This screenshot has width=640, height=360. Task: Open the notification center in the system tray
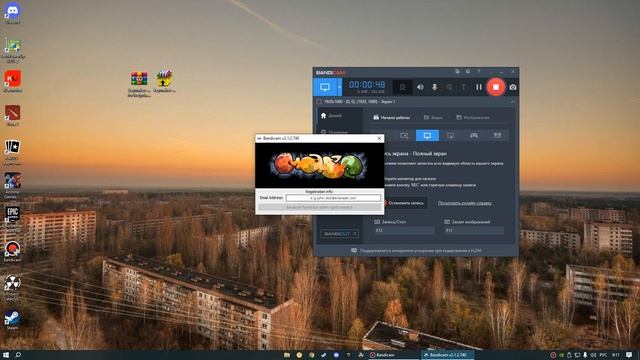pyautogui.click(x=629, y=355)
